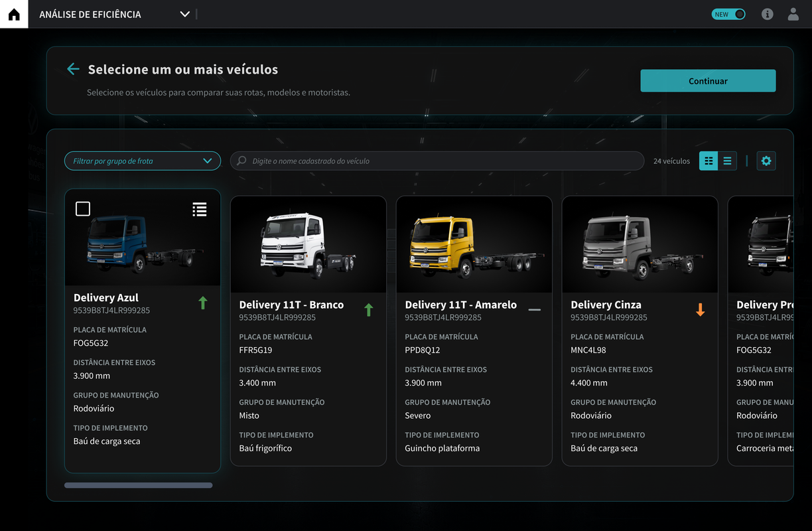The height and width of the screenshot is (531, 812).
Task: Click Rodoviário on Delivery Azul card
Action: (94, 409)
